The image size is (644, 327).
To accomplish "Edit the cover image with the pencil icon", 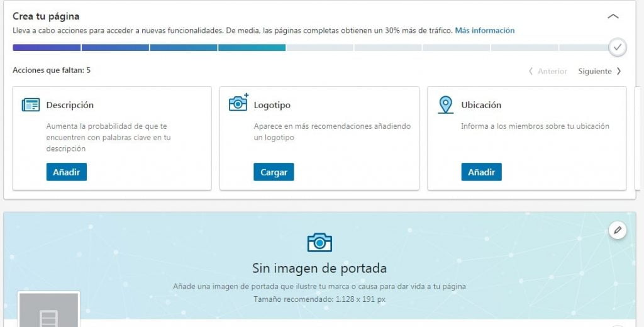I will click(618, 230).
